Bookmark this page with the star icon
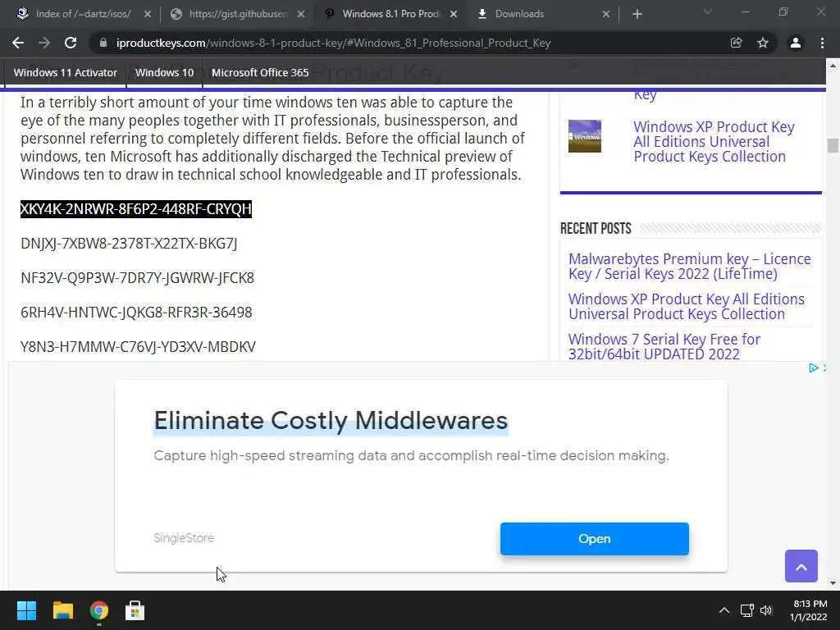Screen dimensions: 840x630 tap(763, 43)
